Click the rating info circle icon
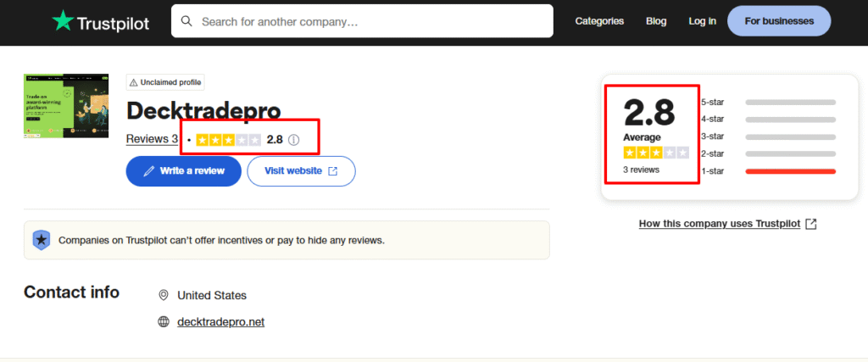This screenshot has height=362, width=868. (294, 140)
